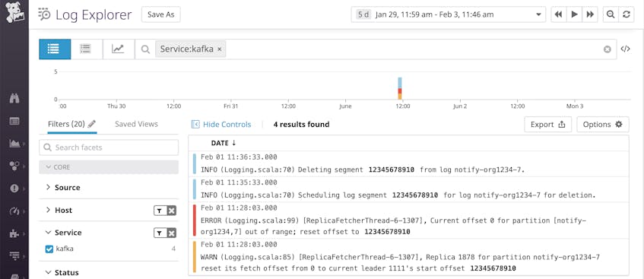Uncheck the kafka service checkbox

coord(49,249)
